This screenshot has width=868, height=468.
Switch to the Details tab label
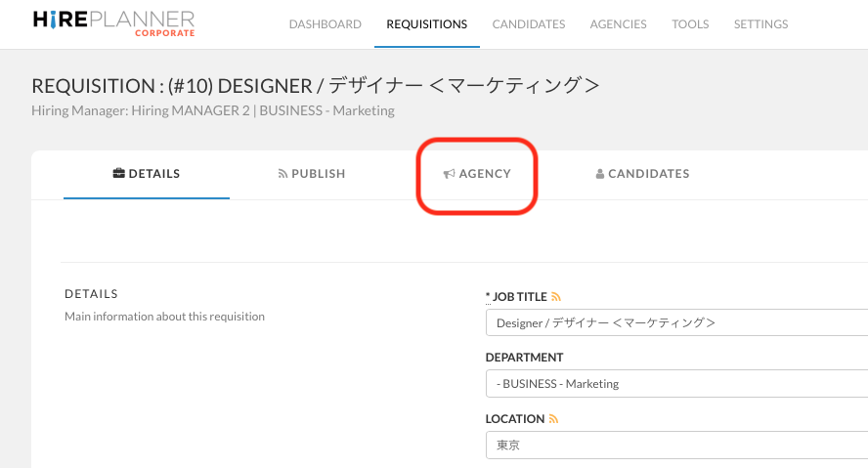154,174
